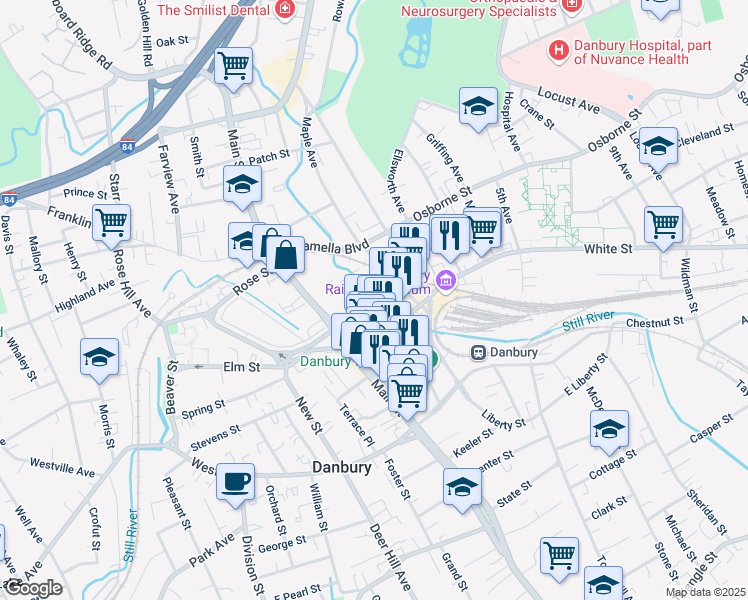Click the Danbury Hospital red H icon

coord(559,51)
